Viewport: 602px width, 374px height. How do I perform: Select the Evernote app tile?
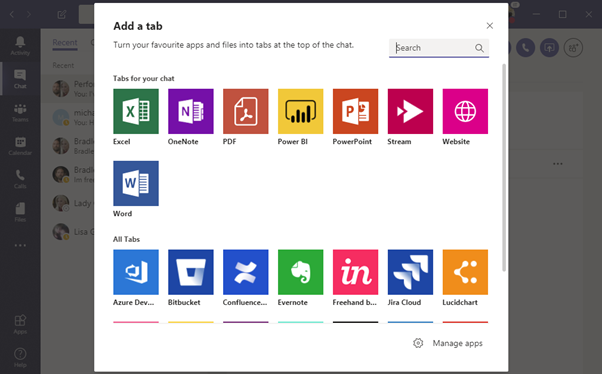click(x=300, y=272)
